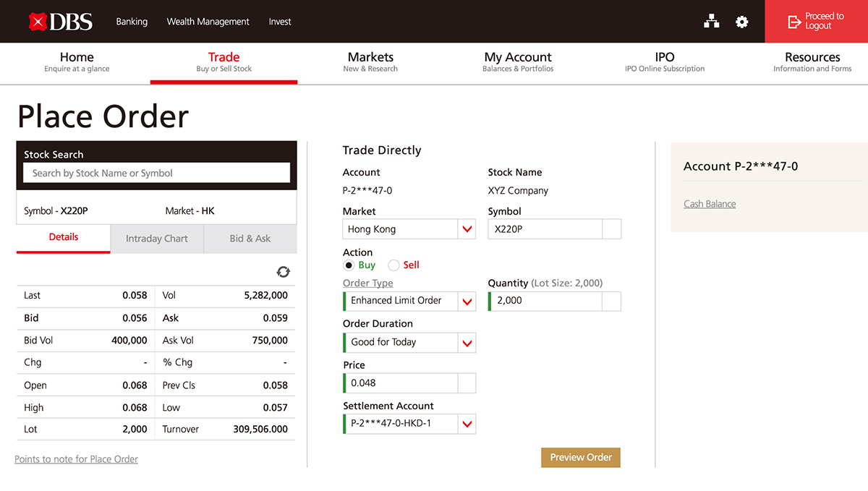Viewport: 868px width, 491px height.
Task: Switch to Bid & Ask tab
Action: click(x=250, y=239)
